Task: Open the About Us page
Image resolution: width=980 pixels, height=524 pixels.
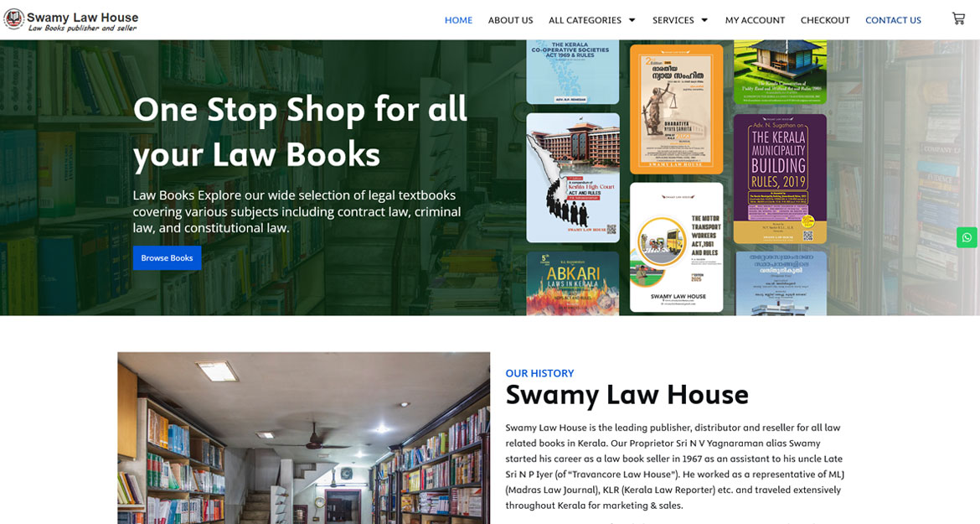Action: 511,20
